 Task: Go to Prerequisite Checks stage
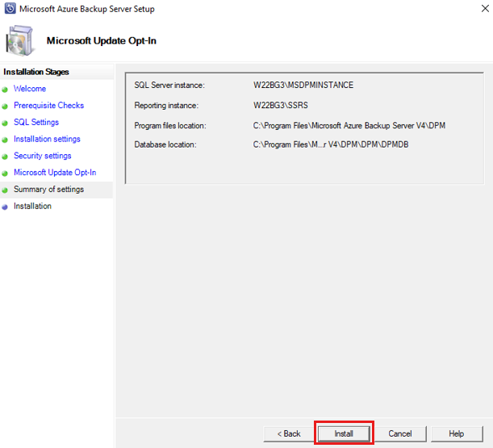tap(48, 106)
